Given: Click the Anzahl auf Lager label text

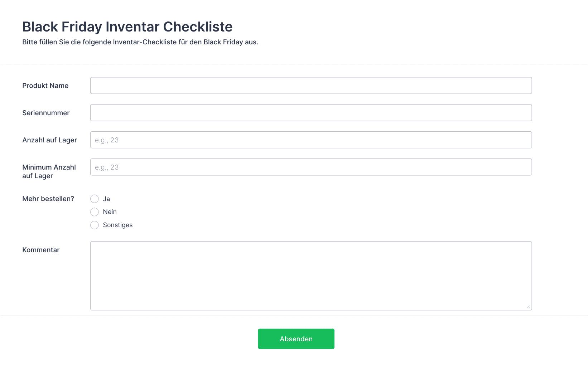Looking at the screenshot, I should (x=50, y=140).
